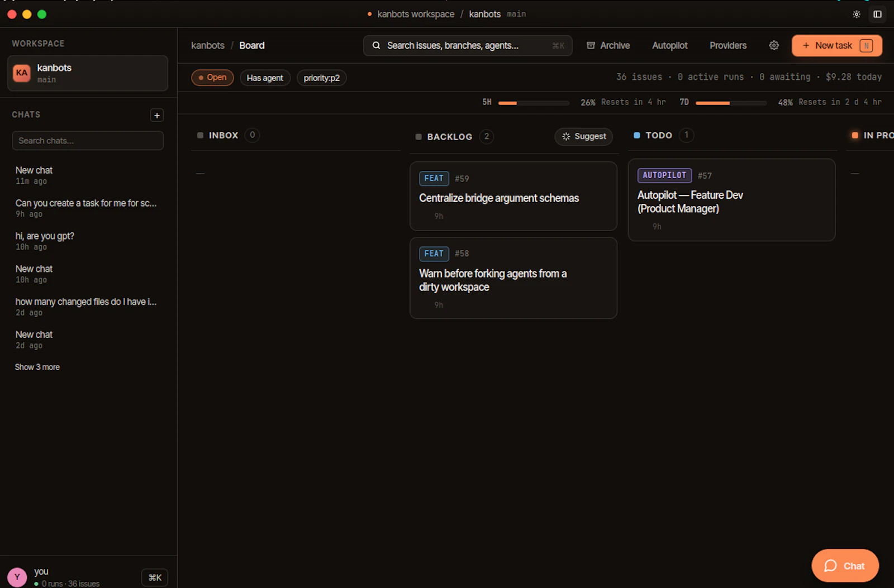The image size is (894, 588).
Task: Open chat "Can you create a task for me for sc..."
Action: [x=88, y=208]
